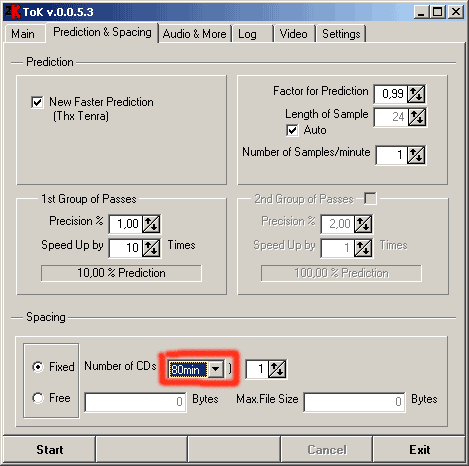Click the 2nd group Precision % spinner icon
The height and width of the screenshot is (466, 469).
click(363, 224)
